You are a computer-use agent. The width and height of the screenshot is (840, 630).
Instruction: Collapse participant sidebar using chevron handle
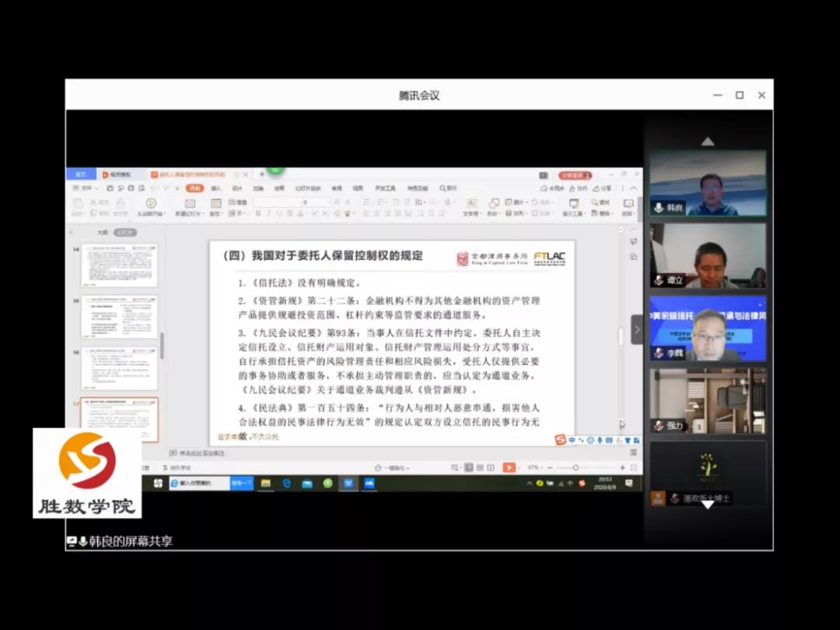pos(637,330)
